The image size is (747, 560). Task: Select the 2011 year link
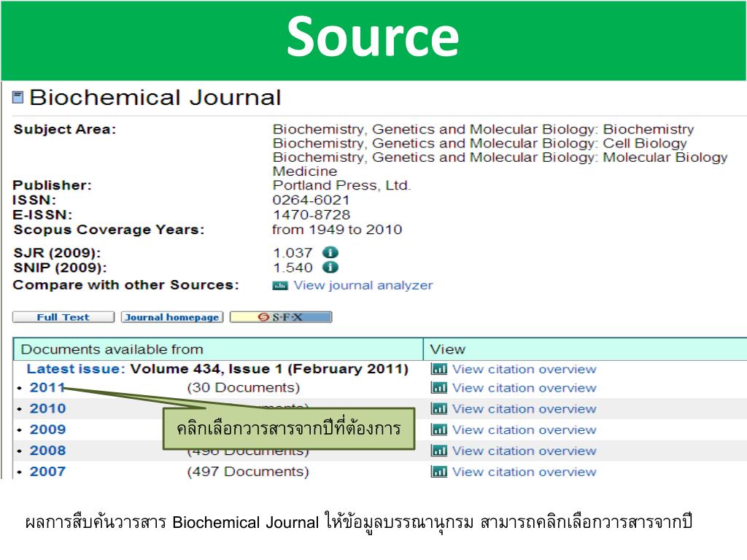pyautogui.click(x=47, y=388)
